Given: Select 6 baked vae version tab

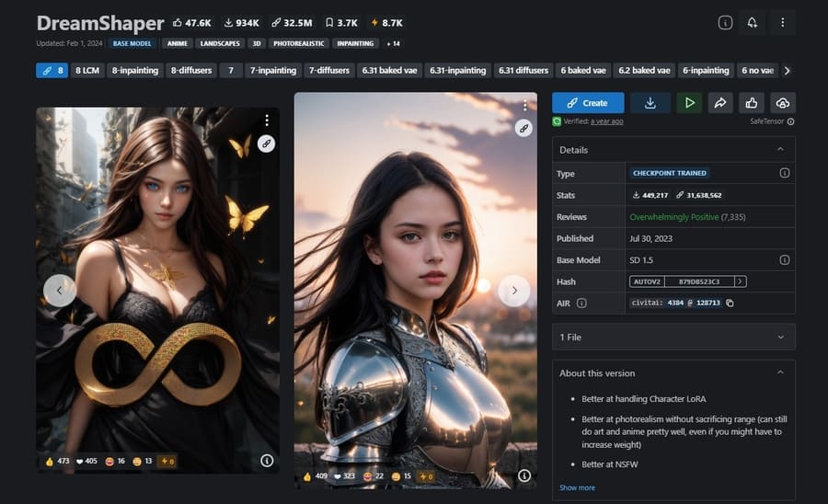Looking at the screenshot, I should [x=583, y=70].
